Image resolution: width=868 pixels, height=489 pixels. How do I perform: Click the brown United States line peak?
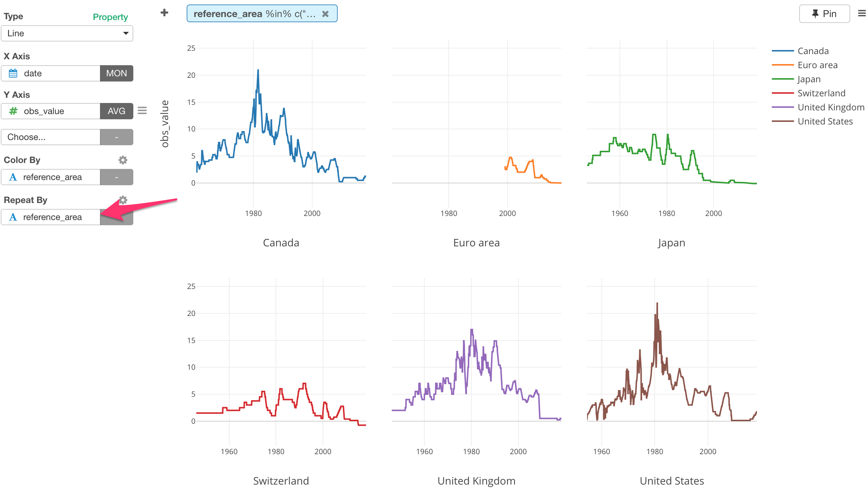tap(657, 304)
